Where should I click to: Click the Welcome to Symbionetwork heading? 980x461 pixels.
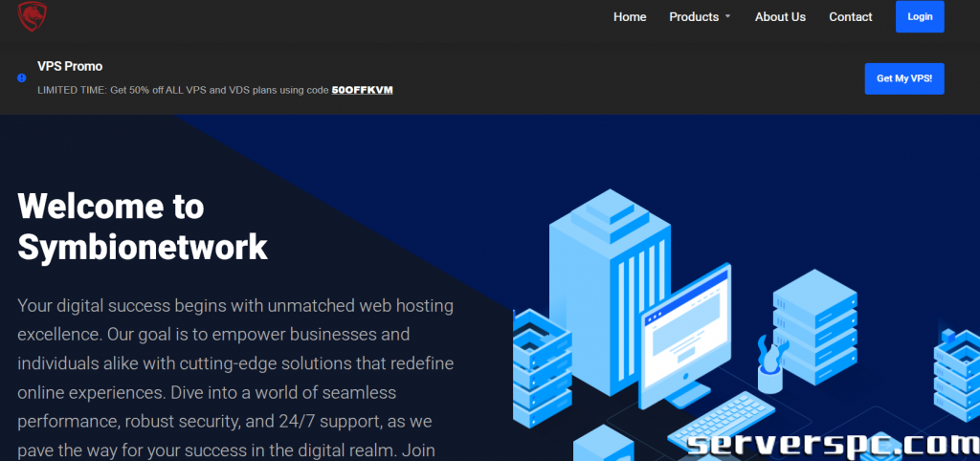coord(143,227)
